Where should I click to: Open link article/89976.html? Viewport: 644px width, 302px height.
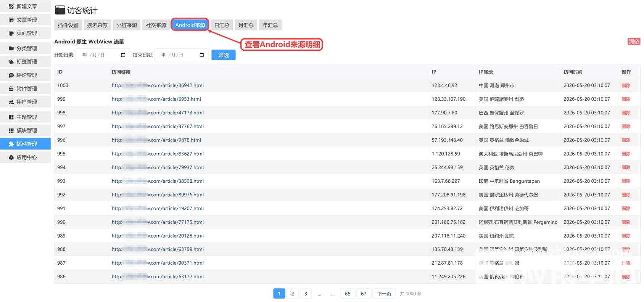coord(158,195)
